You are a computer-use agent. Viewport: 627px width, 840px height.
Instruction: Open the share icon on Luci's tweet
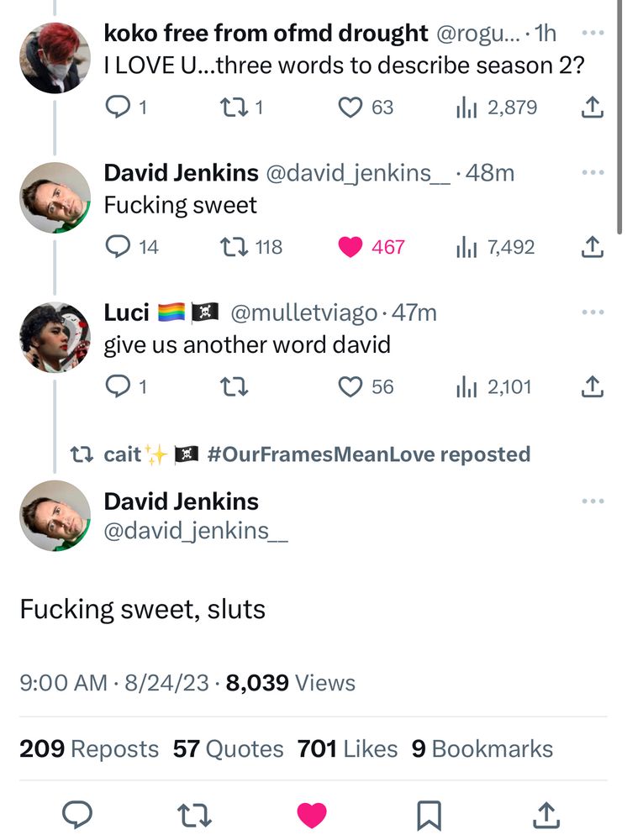[x=592, y=387]
